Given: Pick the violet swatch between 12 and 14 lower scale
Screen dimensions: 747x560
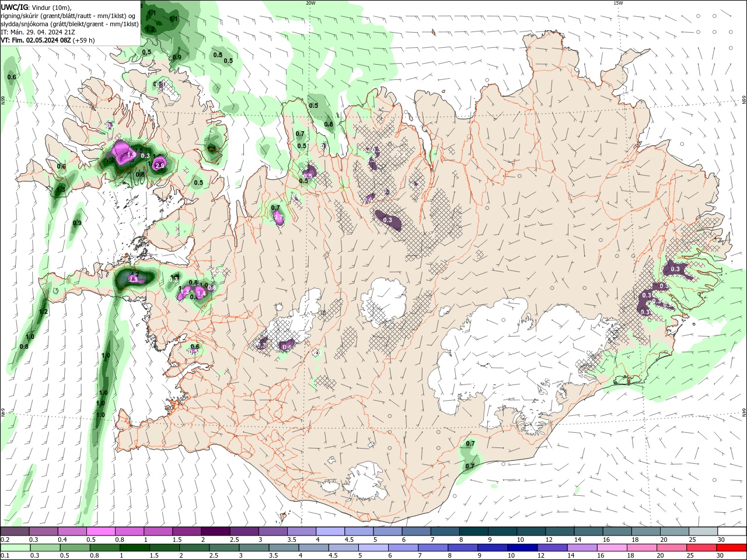Looking at the screenshot, I should tap(552, 548).
